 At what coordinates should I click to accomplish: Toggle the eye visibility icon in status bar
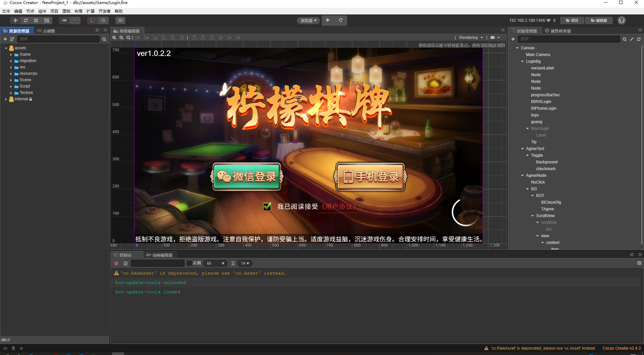click(x=21, y=349)
